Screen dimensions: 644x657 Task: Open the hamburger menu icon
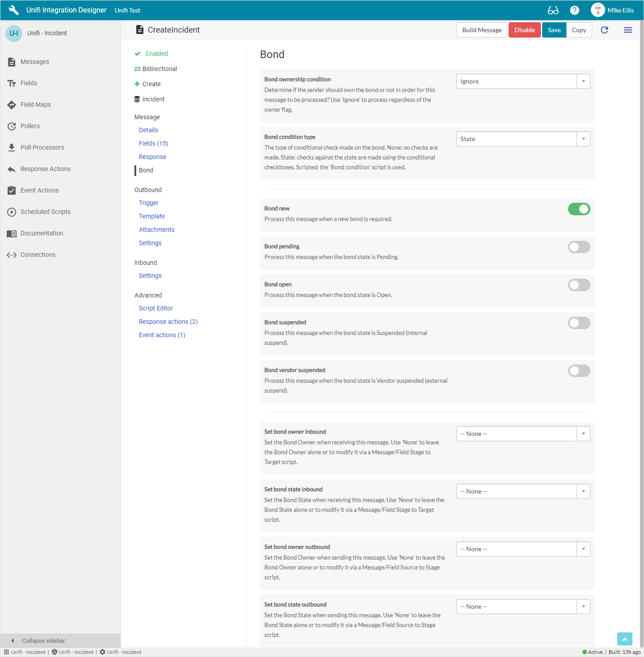[627, 30]
